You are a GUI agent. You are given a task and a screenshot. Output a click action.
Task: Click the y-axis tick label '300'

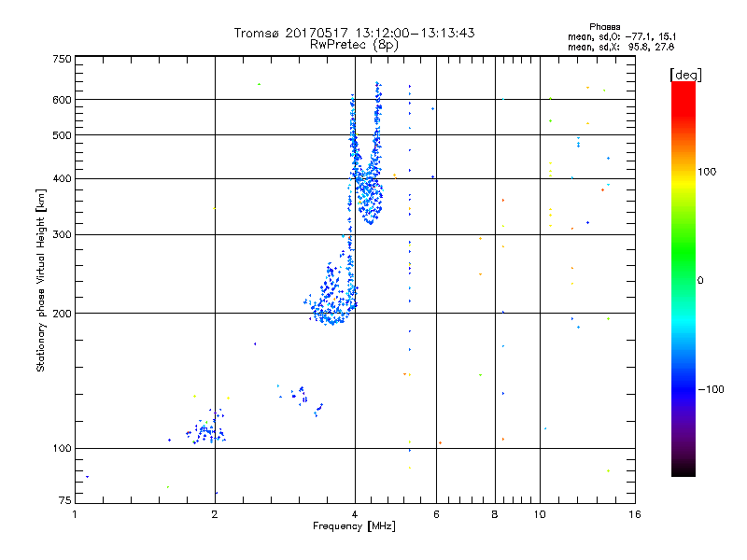pyautogui.click(x=62, y=234)
